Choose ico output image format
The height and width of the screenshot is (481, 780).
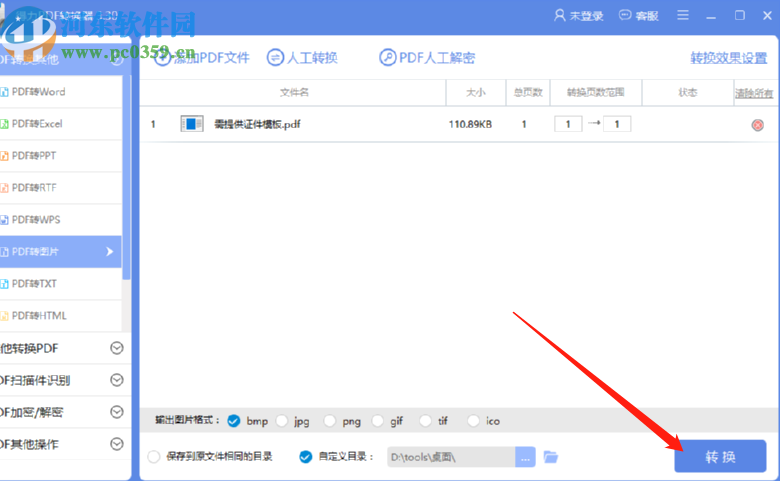[473, 421]
